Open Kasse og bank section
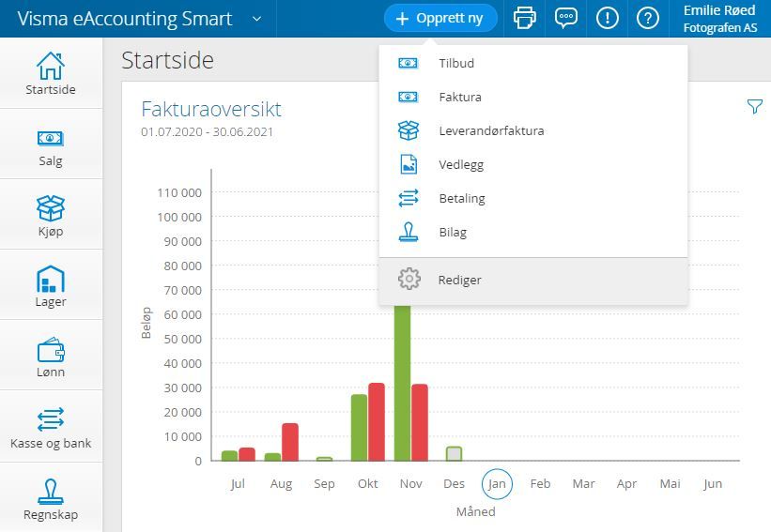This screenshot has height=532, width=771. [x=51, y=426]
